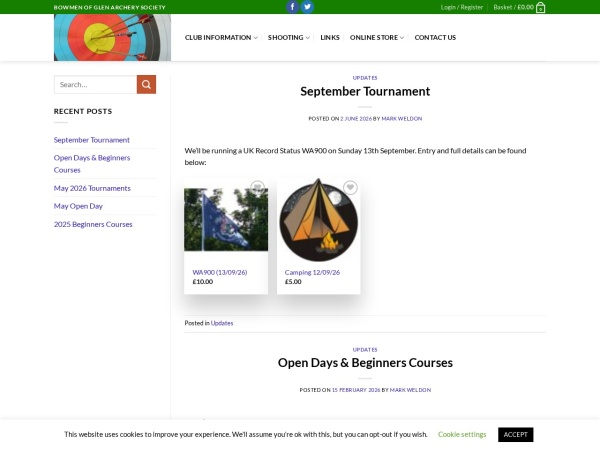Open WA900 (13/09/26) product link
600x450 pixels.
220,272
